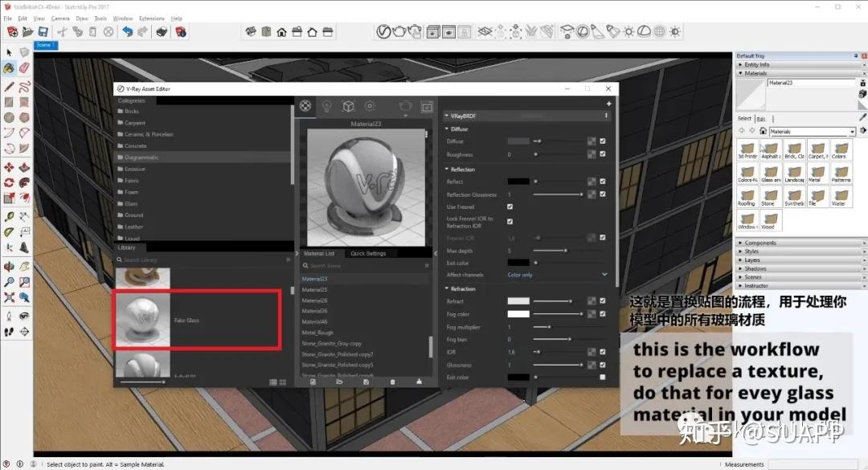Screen dimensions: 868x470
Task: Go to home in Materials browser
Action: tap(763, 131)
